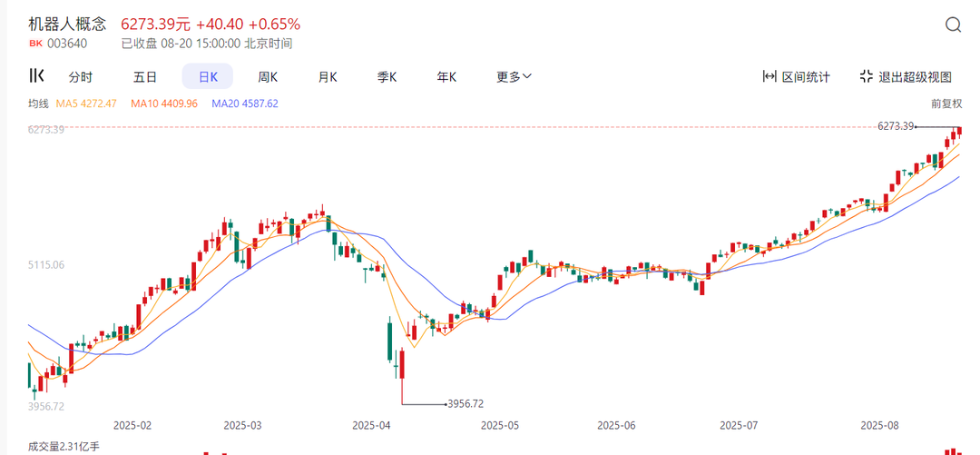Toggle the MA5 moving average indicator

86,104
